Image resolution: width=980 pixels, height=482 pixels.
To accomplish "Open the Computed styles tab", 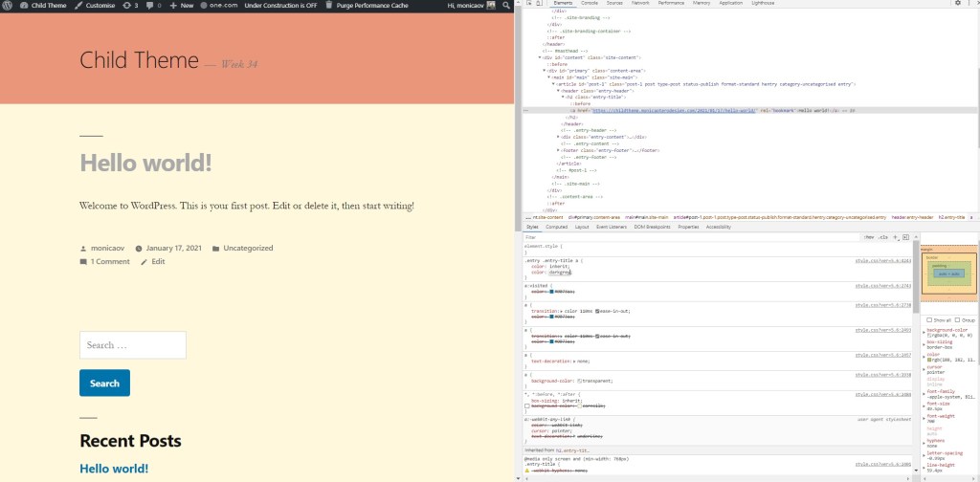I will coord(556,227).
